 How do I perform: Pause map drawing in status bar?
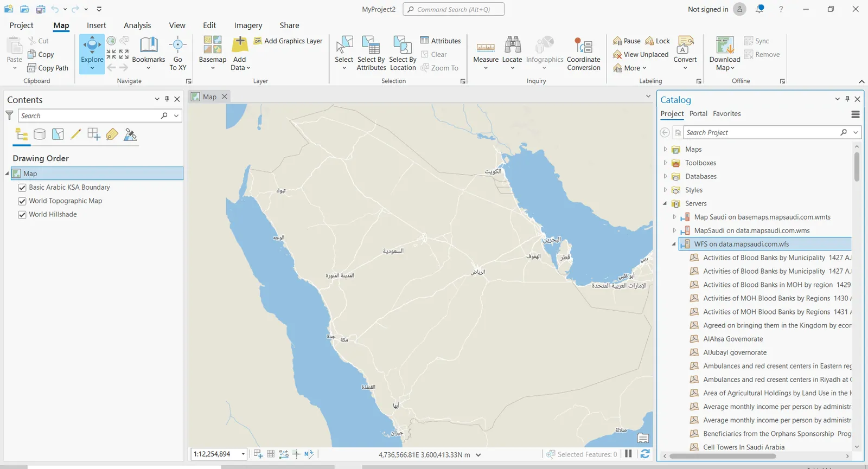click(628, 454)
